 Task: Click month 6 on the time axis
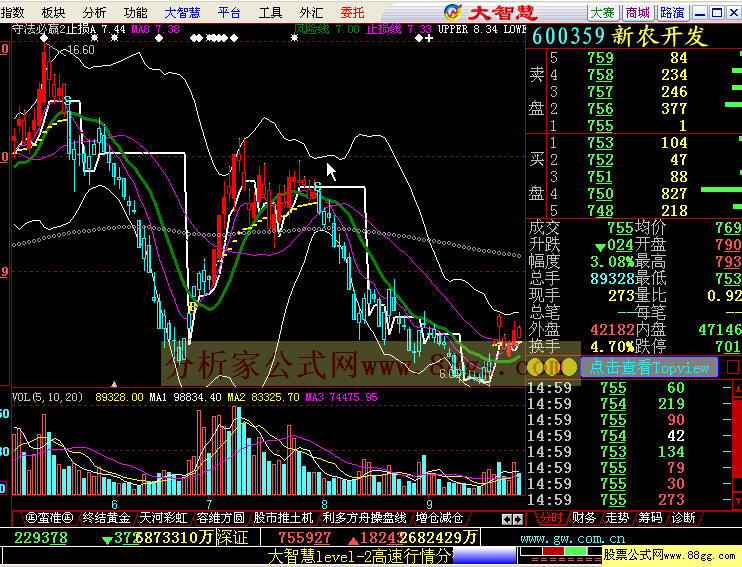coord(114,505)
